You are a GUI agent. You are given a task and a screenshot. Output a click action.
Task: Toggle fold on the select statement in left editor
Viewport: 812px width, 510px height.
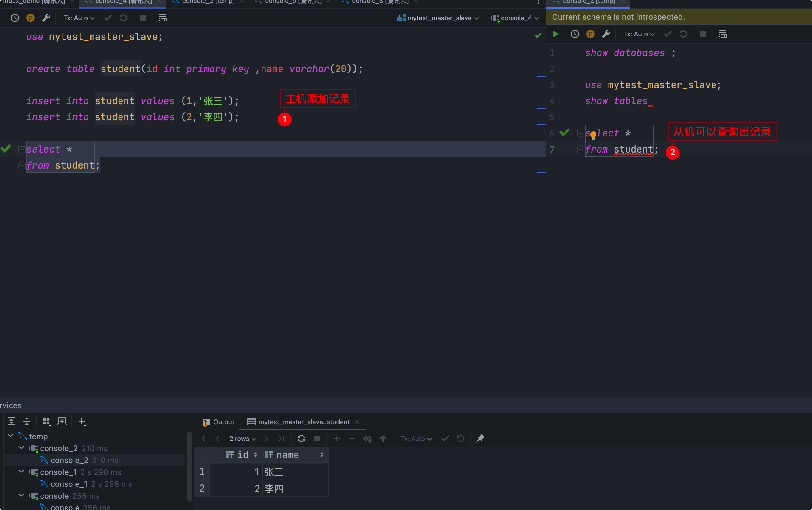pyautogui.click(x=21, y=150)
